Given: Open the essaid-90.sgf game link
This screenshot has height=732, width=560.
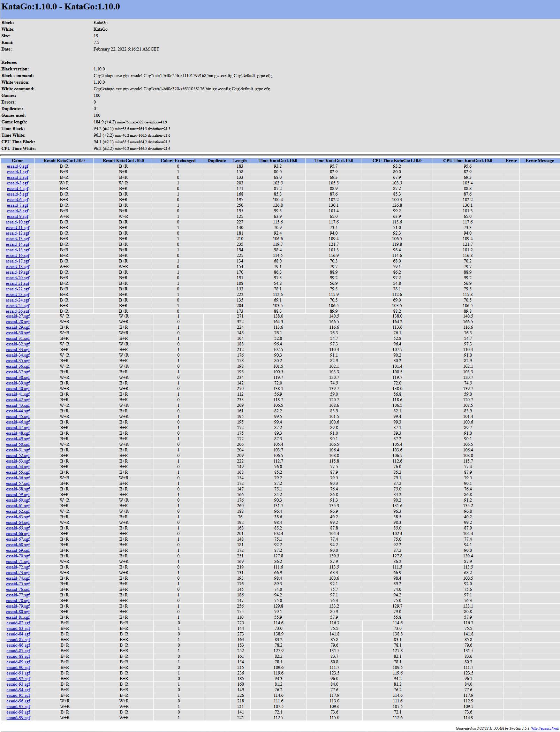Looking at the screenshot, I should pyautogui.click(x=18, y=668).
